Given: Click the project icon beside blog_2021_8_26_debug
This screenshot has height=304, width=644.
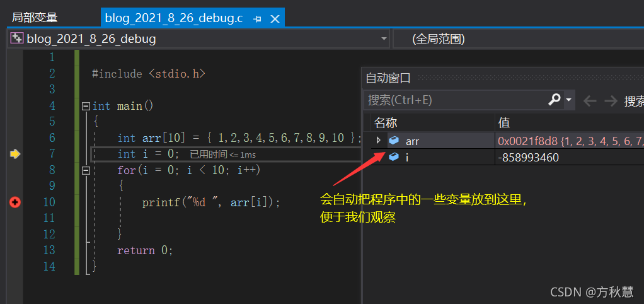Looking at the screenshot, I should (16, 38).
